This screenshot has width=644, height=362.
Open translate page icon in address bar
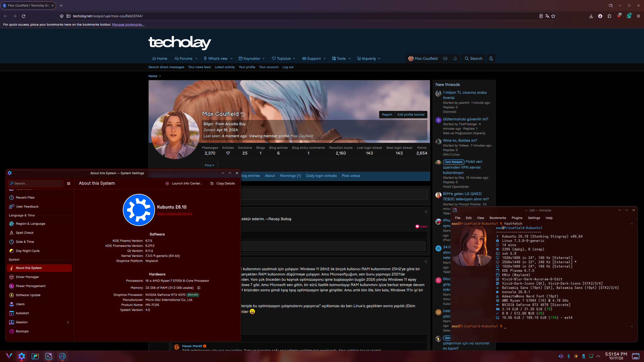point(547,16)
